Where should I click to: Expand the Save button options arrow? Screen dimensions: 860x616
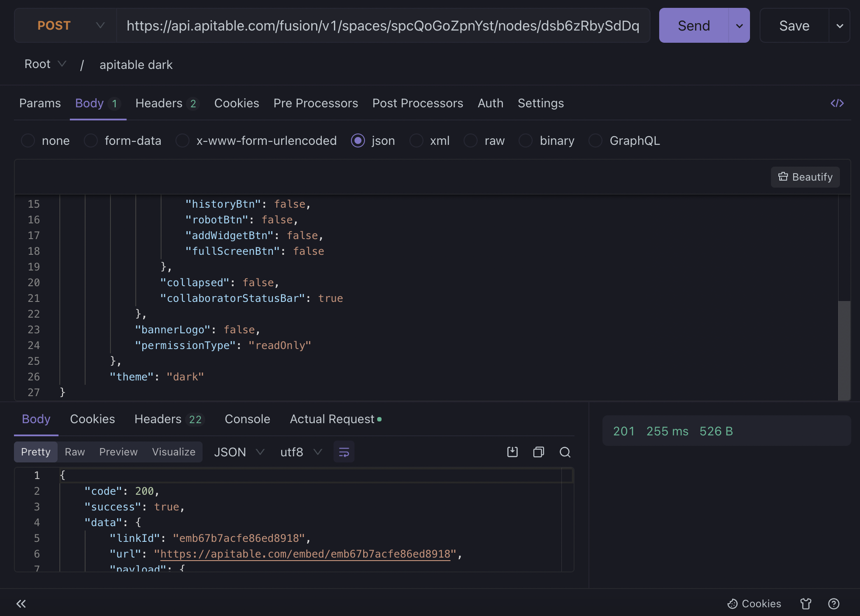[839, 26]
